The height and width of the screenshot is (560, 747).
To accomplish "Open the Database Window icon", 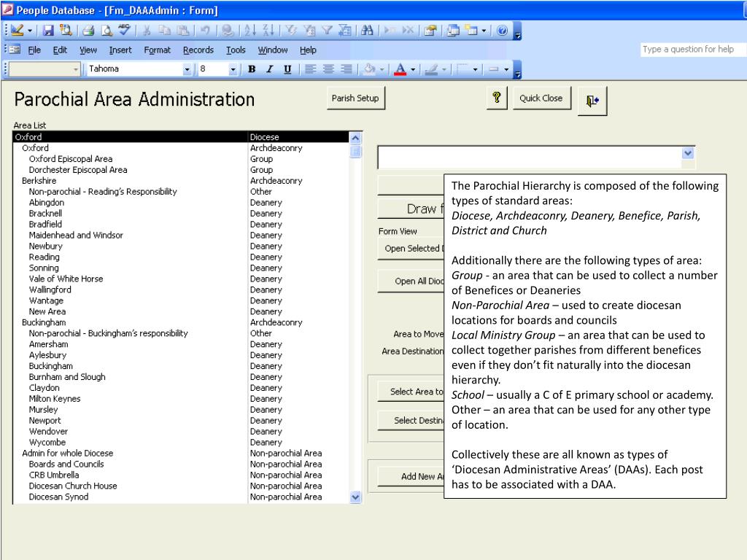I will click(453, 31).
